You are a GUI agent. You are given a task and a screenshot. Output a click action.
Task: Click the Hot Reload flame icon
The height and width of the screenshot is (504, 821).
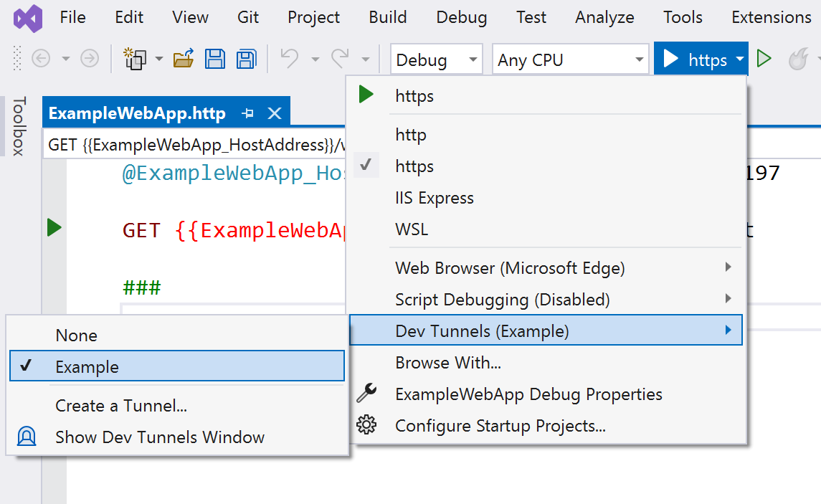798,59
